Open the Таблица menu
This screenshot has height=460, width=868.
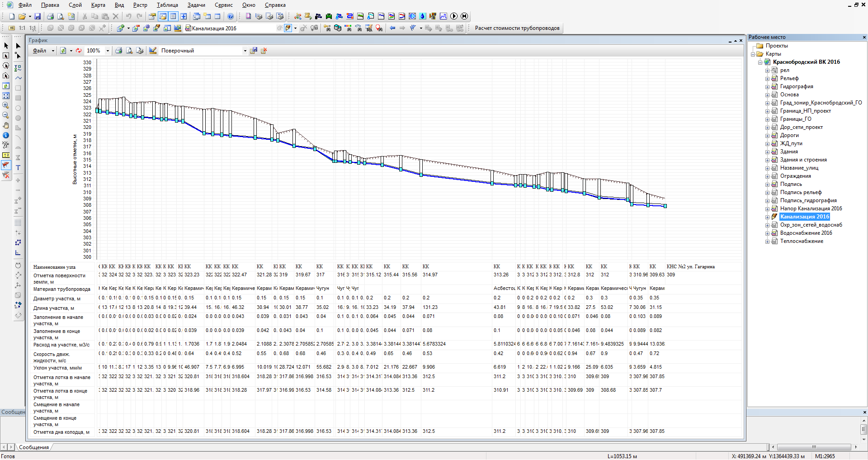tap(167, 5)
